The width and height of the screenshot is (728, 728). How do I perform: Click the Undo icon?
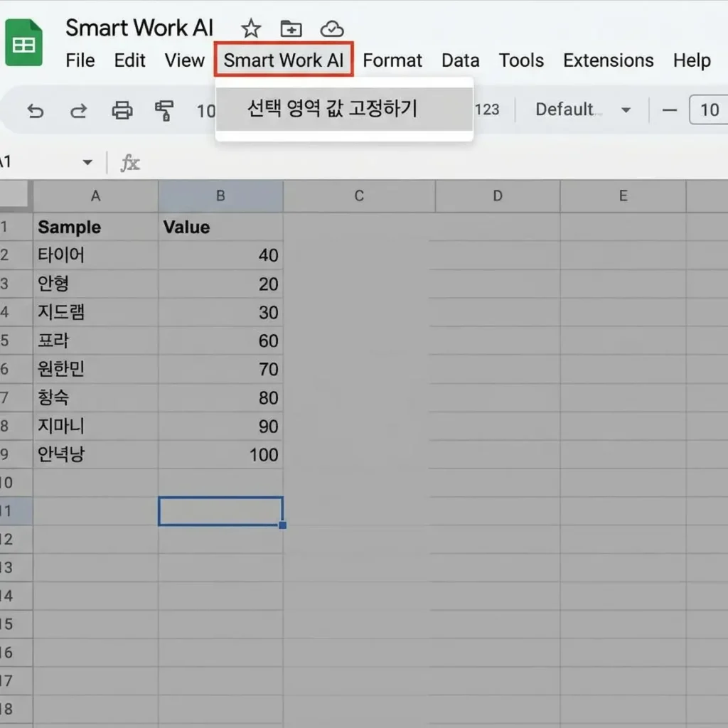(x=36, y=109)
